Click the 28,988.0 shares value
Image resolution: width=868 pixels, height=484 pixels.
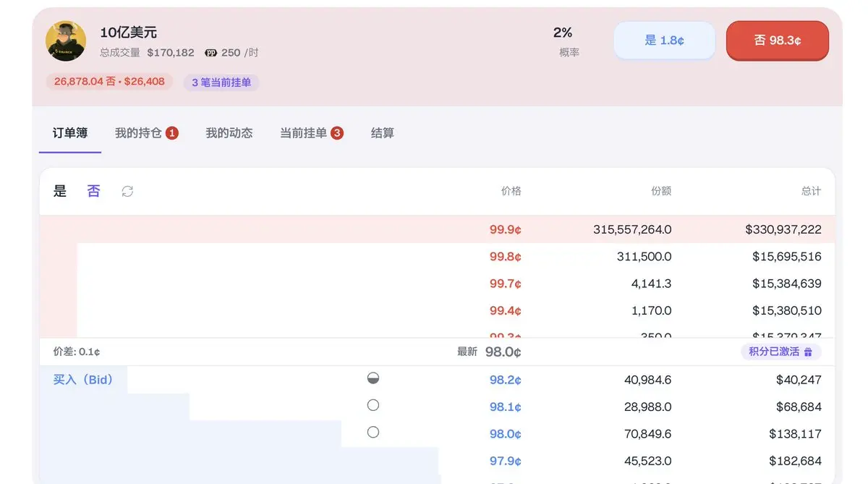[648, 407]
